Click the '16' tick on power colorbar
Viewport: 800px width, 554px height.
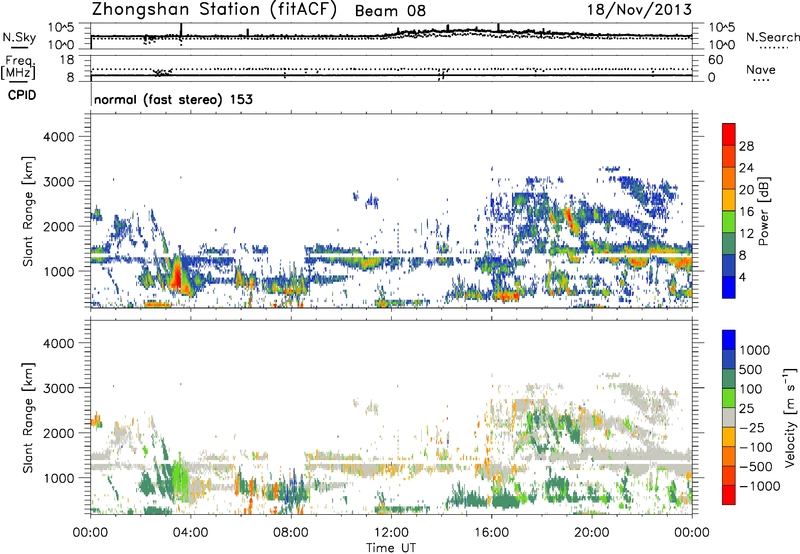(746, 212)
